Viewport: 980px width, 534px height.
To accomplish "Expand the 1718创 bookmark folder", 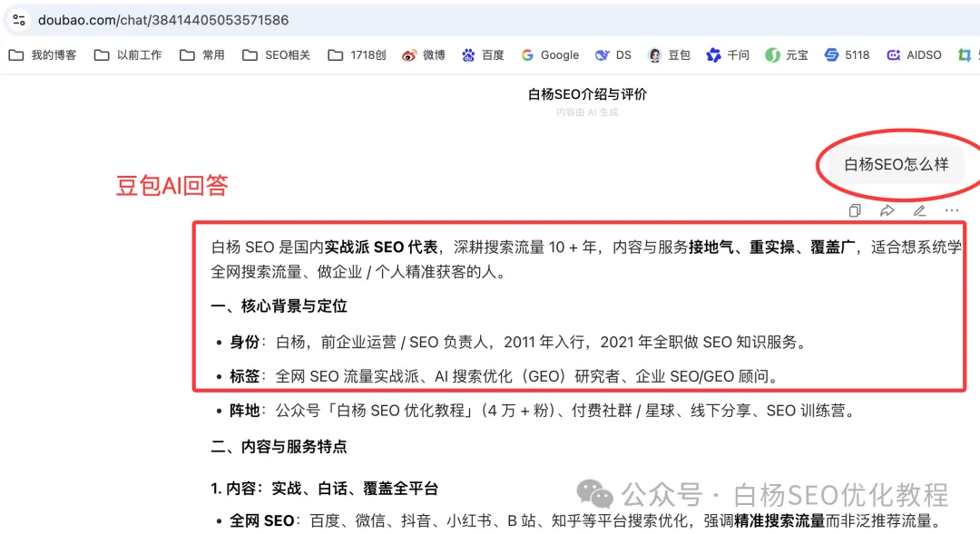I will [358, 54].
